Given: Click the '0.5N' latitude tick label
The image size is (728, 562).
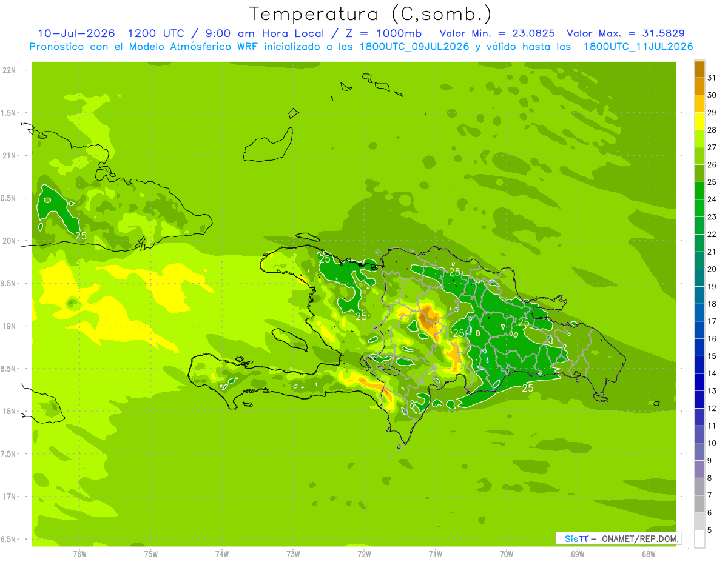Looking at the screenshot, I should 8,199.
